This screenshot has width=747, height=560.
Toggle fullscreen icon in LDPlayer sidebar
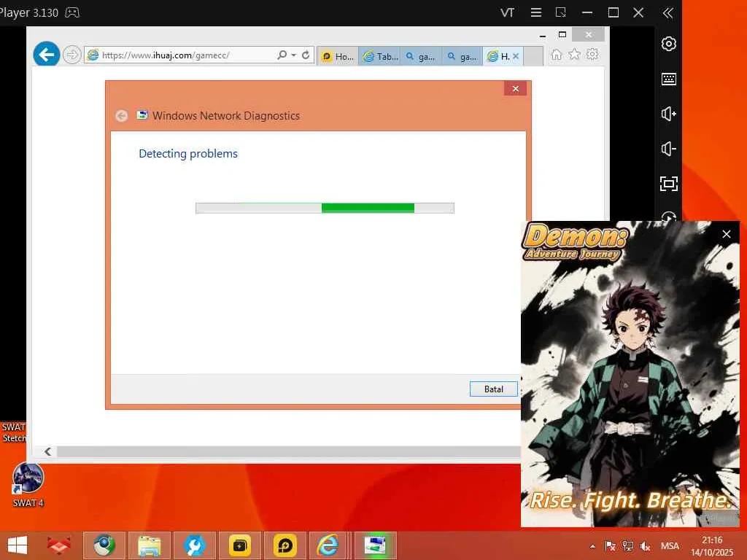coord(668,183)
